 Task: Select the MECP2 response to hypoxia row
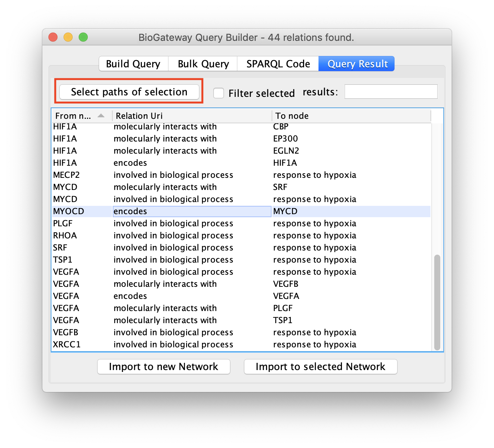pos(241,175)
